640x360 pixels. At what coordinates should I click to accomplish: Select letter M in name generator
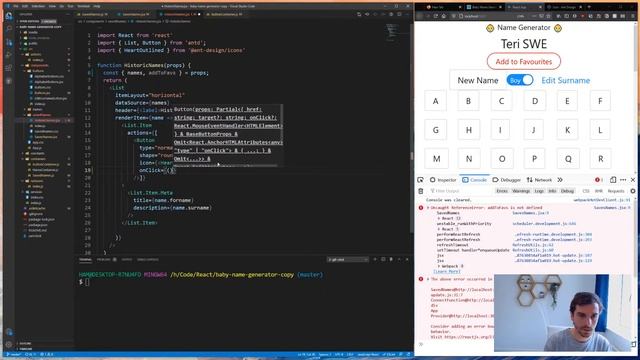point(436,159)
